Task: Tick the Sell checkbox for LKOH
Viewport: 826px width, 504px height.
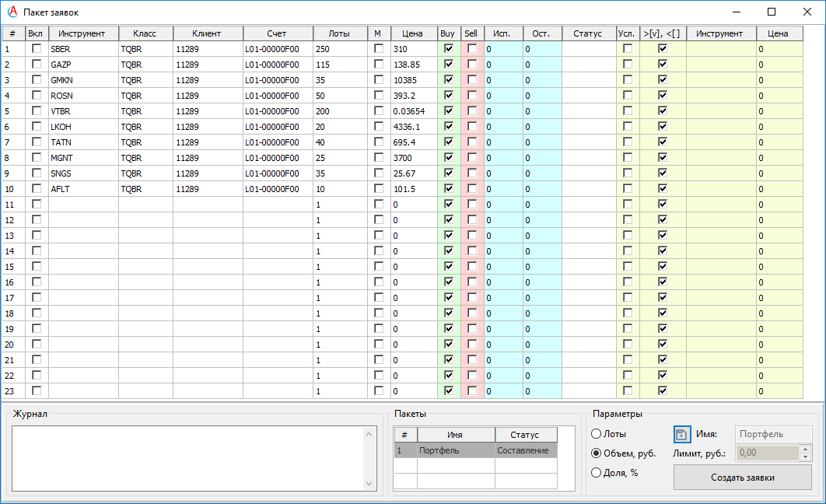Action: coord(472,127)
